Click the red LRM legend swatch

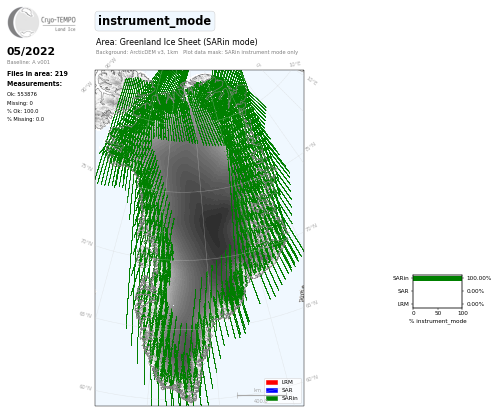pyautogui.click(x=272, y=382)
